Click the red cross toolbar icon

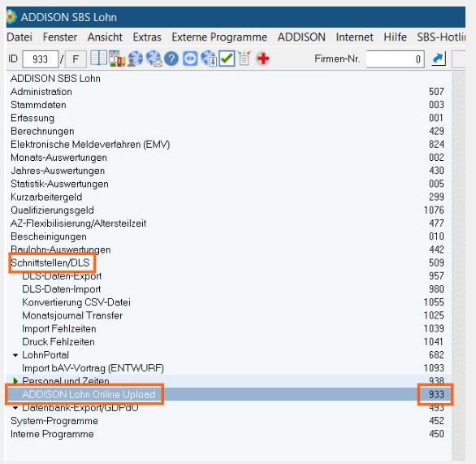tap(262, 59)
